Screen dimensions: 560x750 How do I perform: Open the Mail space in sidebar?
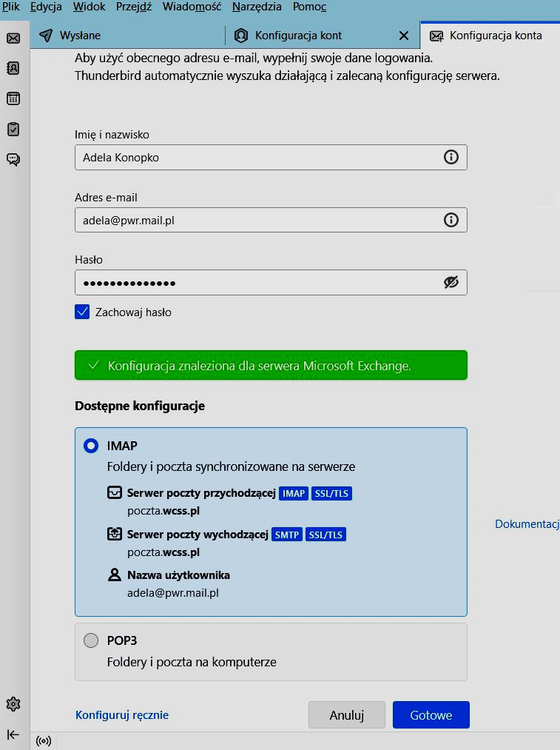pos(13,38)
